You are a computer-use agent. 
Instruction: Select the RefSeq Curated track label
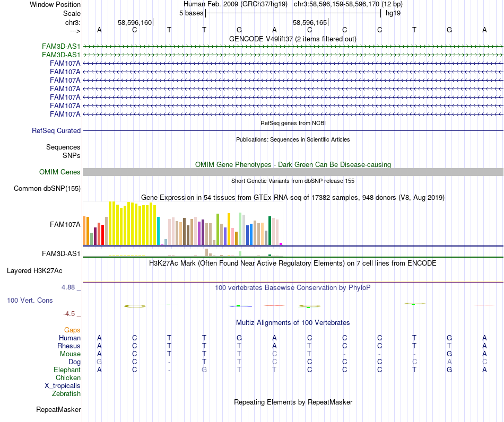coord(56,131)
